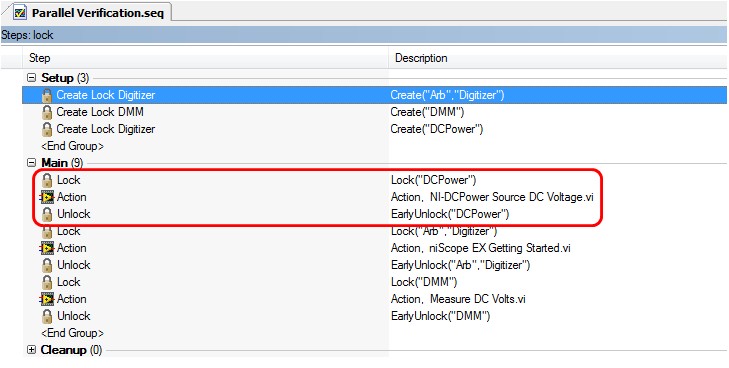
Task: Select Lock step name in the Lock("DCPower") row
Action: (68, 180)
